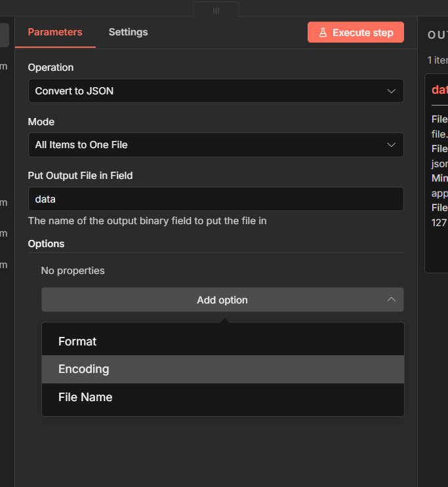Focus the Put Output File in Field input
Viewport: 448px width, 487px height.
point(215,199)
